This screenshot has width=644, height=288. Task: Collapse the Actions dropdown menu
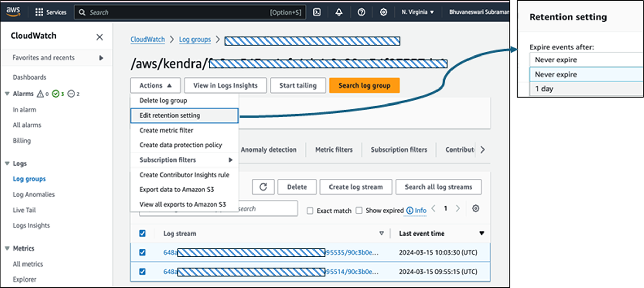pyautogui.click(x=155, y=85)
